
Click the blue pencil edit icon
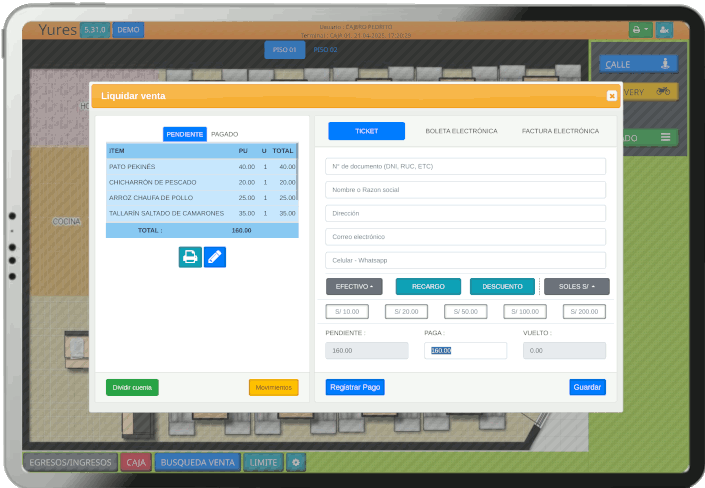[215, 257]
